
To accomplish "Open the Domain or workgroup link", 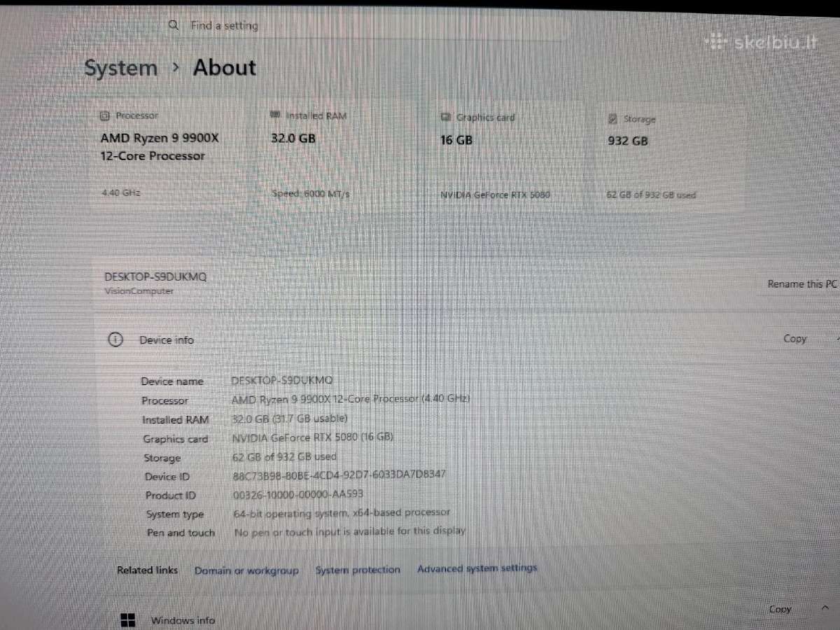I will (246, 570).
